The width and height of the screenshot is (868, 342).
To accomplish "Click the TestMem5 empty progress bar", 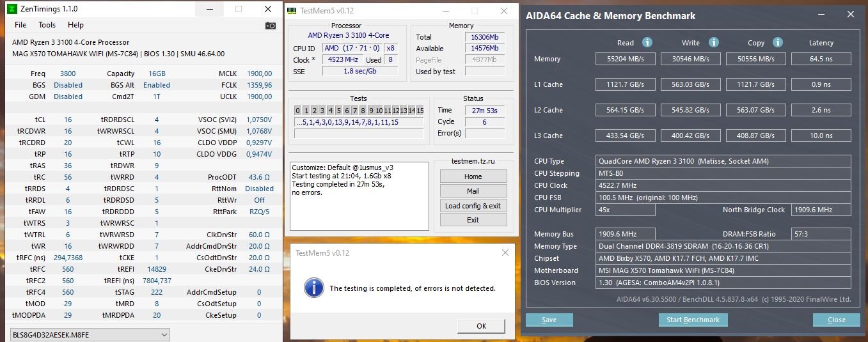I will pos(359,134).
